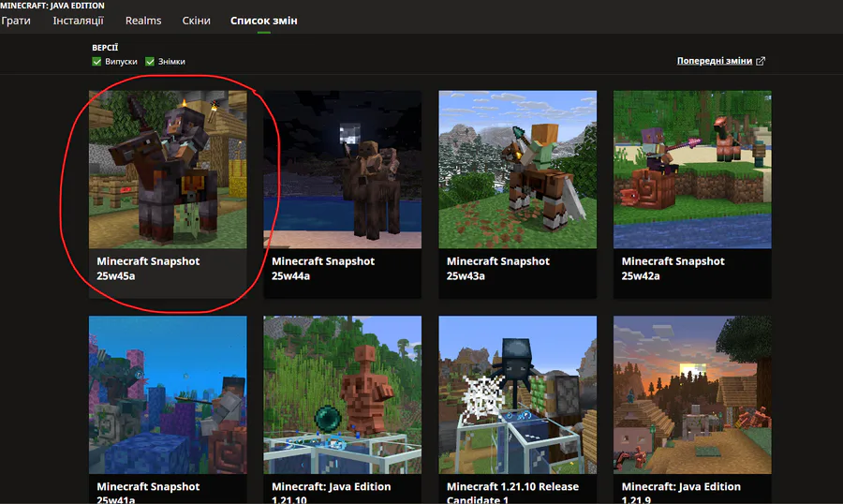Open 1.21.10 Release Candidate 1 thumbnail

pyautogui.click(x=518, y=394)
